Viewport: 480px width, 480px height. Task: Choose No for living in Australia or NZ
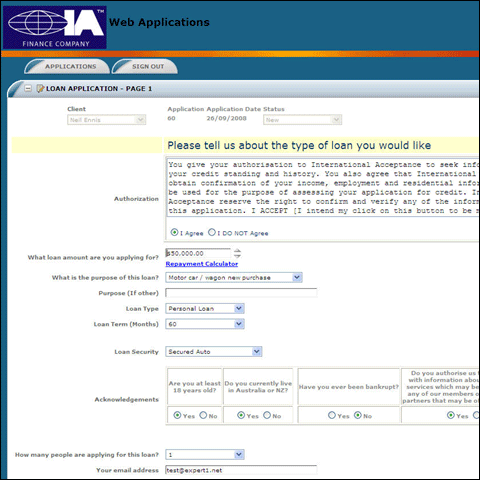(x=267, y=415)
